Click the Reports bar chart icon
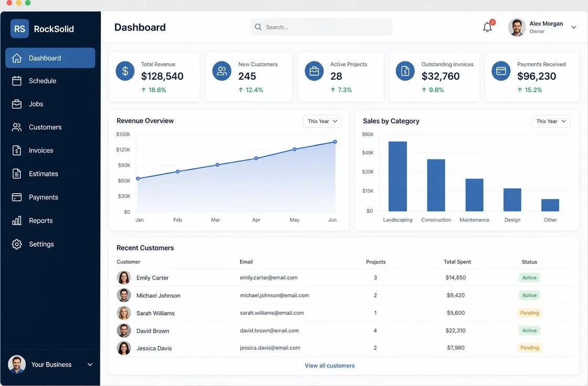 (16, 221)
